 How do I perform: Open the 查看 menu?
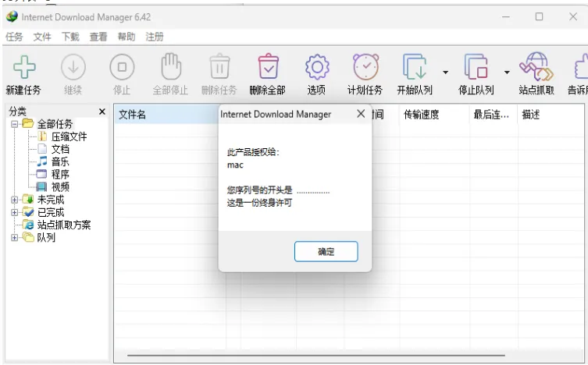click(98, 37)
